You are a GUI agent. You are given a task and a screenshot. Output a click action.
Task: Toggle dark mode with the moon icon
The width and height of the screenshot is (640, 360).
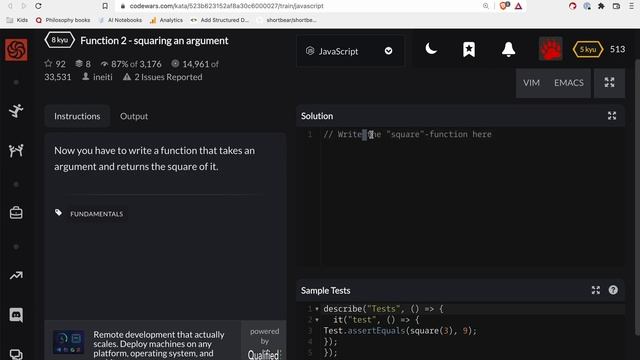431,49
